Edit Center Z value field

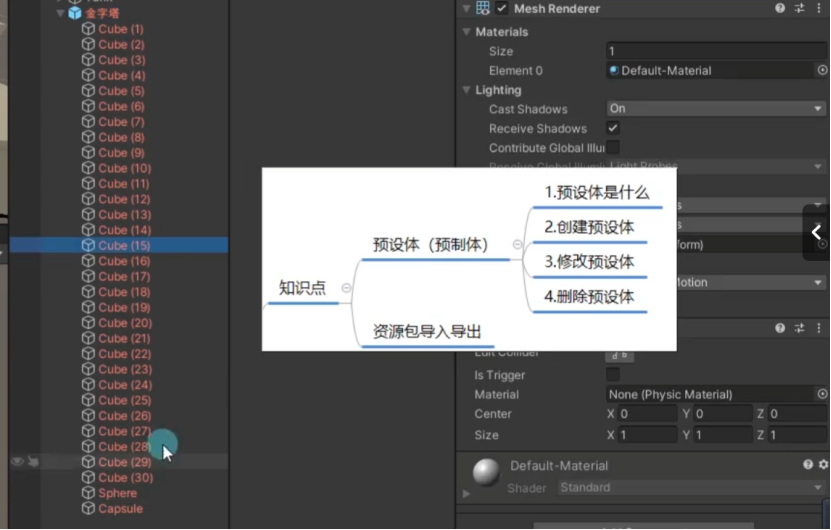click(797, 414)
